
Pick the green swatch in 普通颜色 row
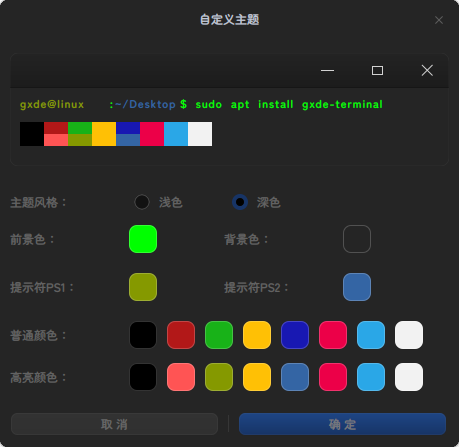tap(219, 335)
